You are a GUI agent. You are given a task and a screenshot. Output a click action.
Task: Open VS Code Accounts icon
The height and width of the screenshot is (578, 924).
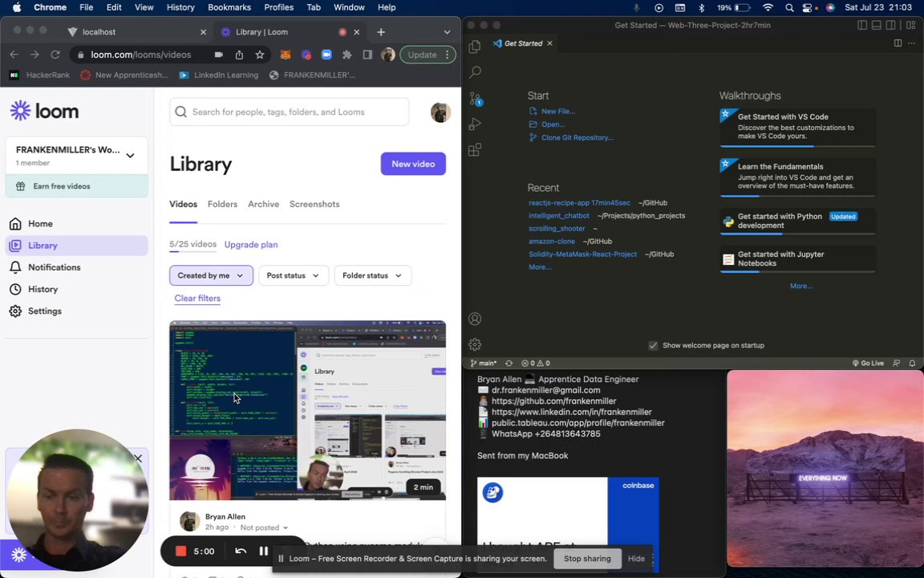tap(474, 319)
